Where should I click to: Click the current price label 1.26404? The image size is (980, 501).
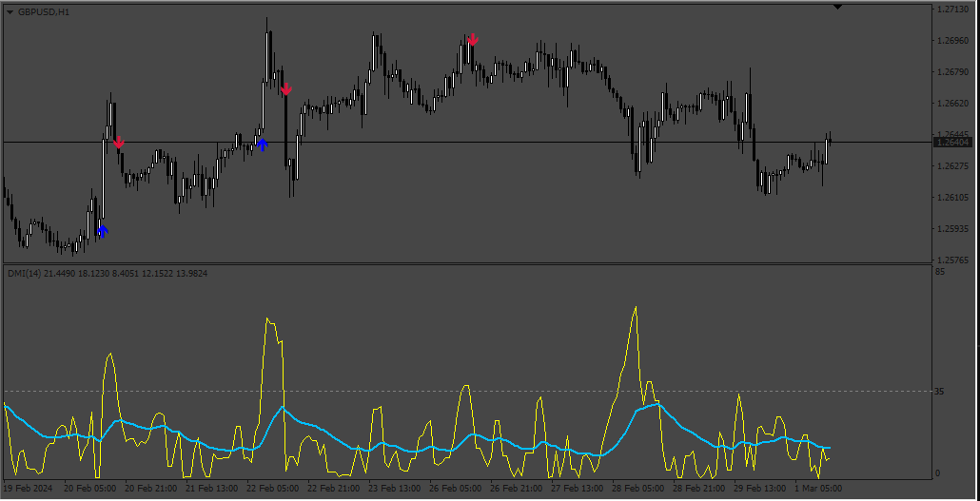(953, 143)
